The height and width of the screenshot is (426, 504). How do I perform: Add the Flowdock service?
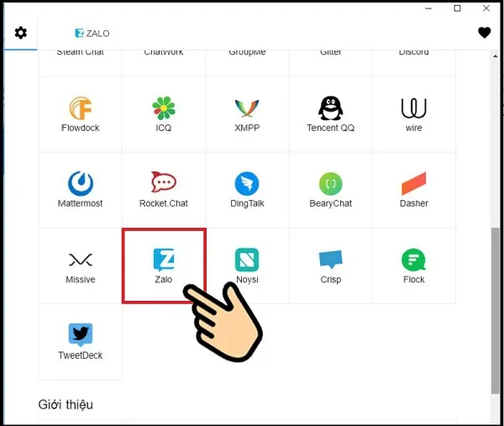coord(81,108)
